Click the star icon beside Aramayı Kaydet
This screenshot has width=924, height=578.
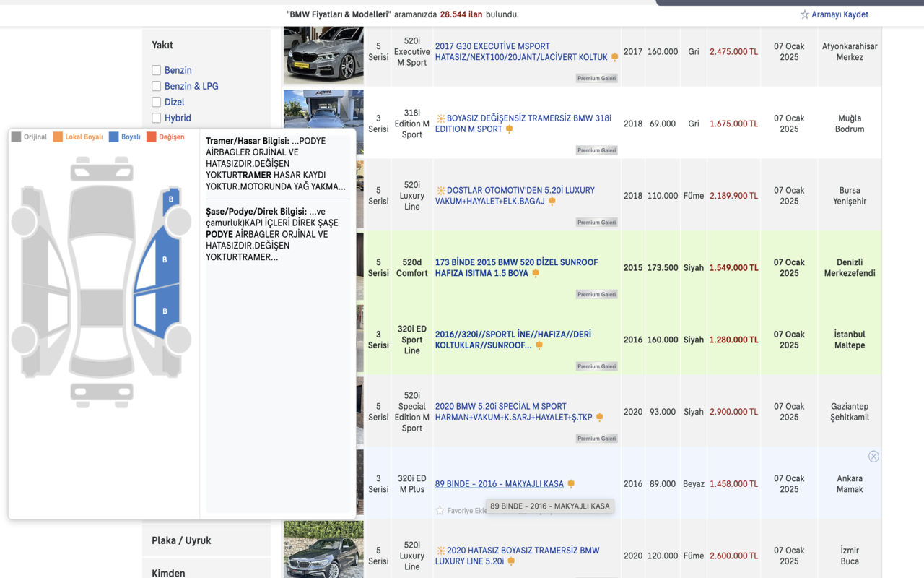804,14
